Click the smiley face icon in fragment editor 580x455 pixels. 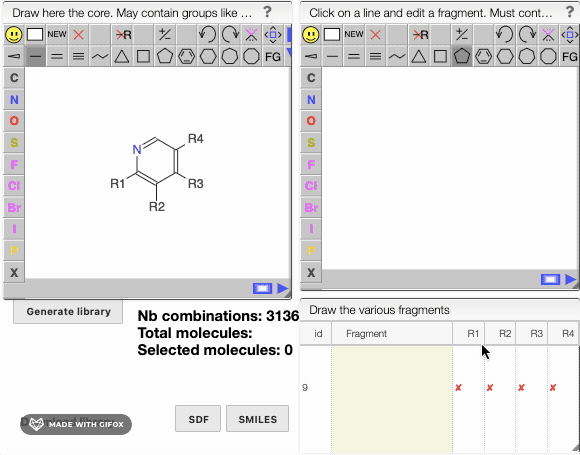click(311, 35)
